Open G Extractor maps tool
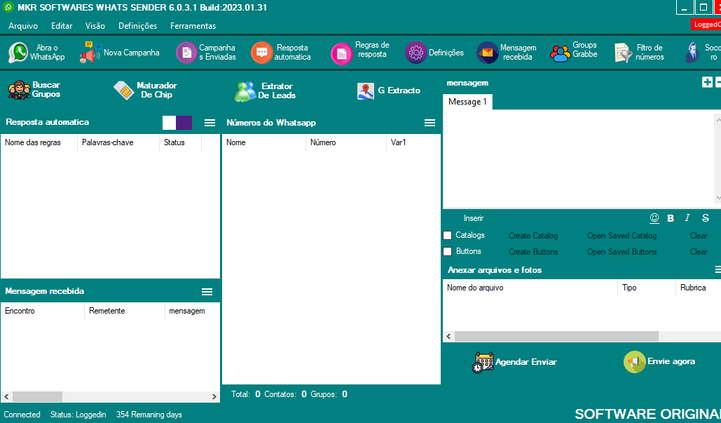Screen dimensions: 721x423 (389, 91)
